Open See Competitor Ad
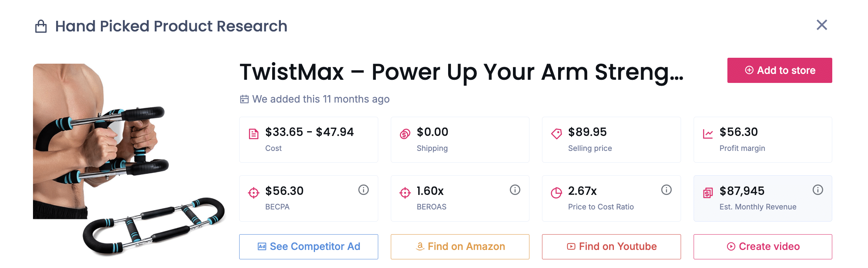This screenshot has height=268, width=868. [309, 247]
